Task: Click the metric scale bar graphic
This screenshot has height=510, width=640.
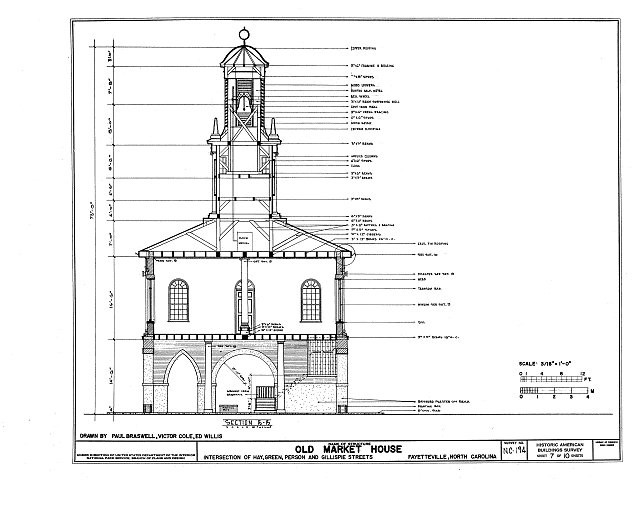Action: tap(554, 391)
